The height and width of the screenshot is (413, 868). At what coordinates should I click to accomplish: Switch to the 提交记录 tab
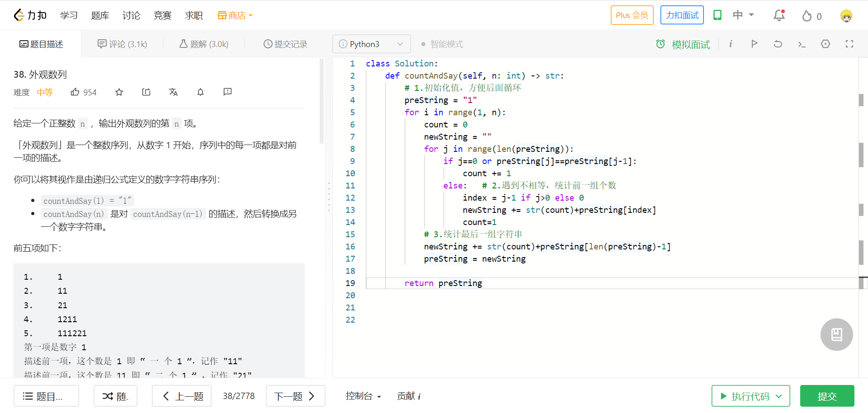click(285, 44)
